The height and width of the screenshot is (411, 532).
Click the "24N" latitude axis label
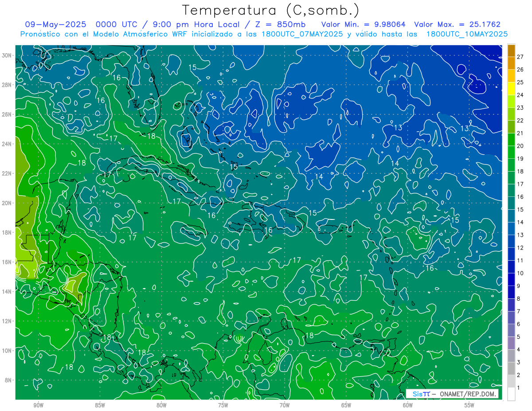[x=7, y=144]
